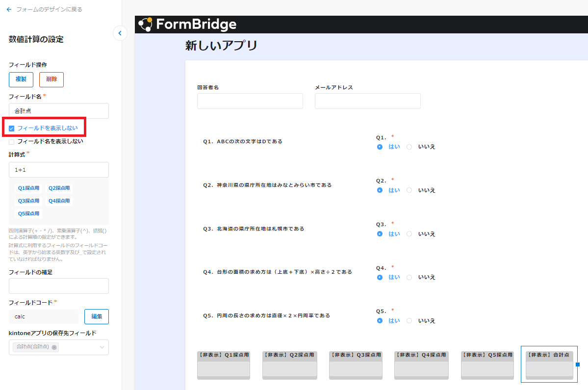
Task: Click the Q1 question text about ABC
Action: (243, 142)
